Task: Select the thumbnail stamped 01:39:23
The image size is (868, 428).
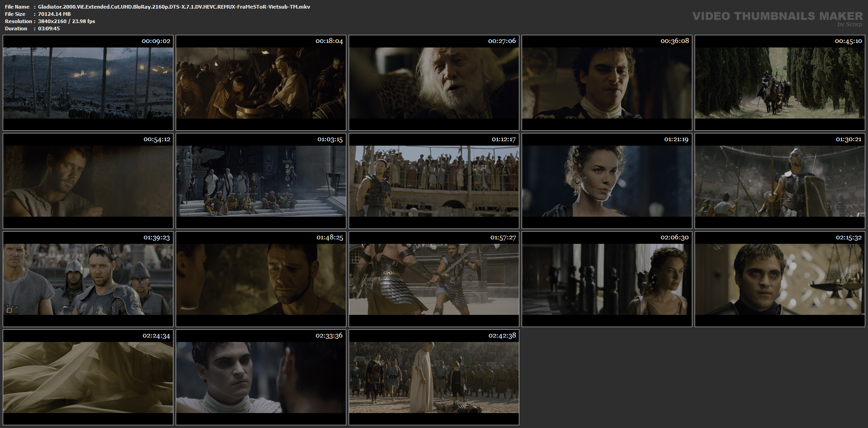Action: [x=88, y=279]
